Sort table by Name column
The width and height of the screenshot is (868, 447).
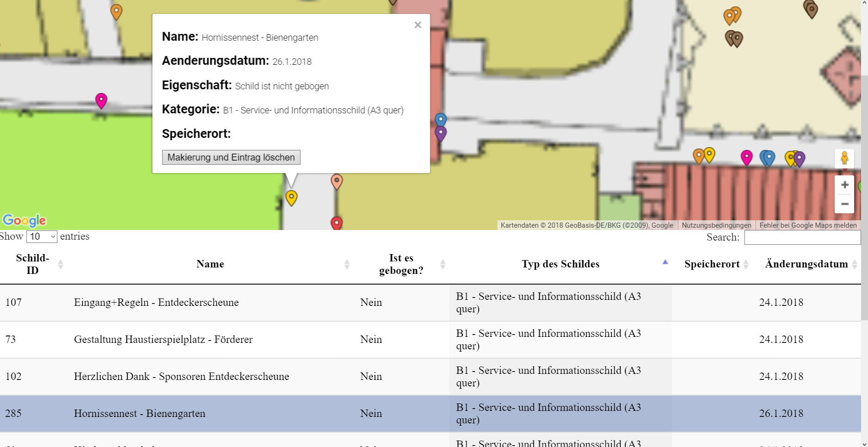[x=211, y=264]
